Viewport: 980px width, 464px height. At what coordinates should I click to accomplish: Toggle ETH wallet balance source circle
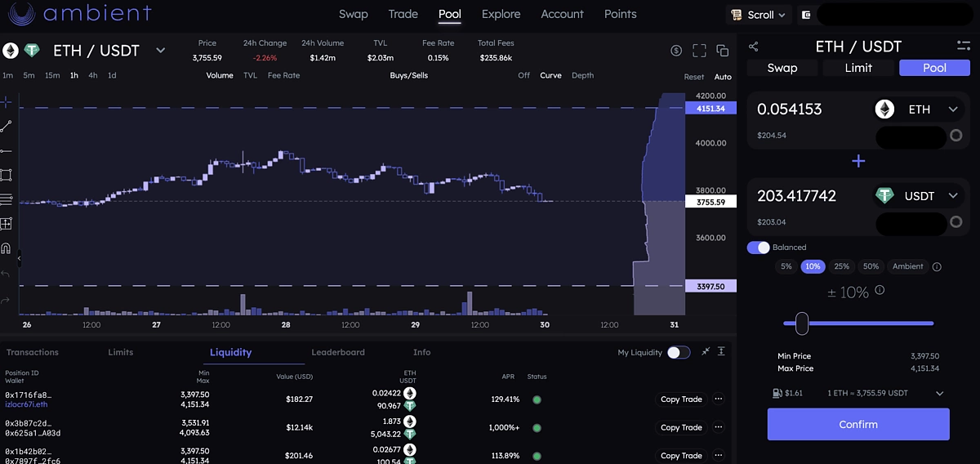click(955, 136)
